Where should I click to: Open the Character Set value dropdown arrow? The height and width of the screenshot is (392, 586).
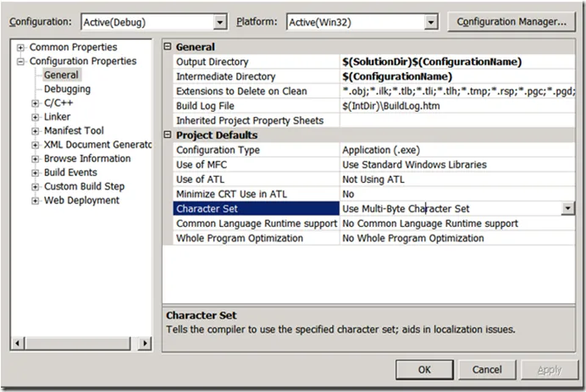[x=567, y=208]
